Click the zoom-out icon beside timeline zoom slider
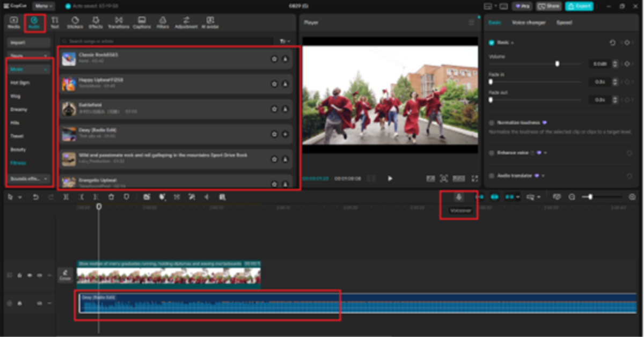The image size is (644, 337). [572, 197]
